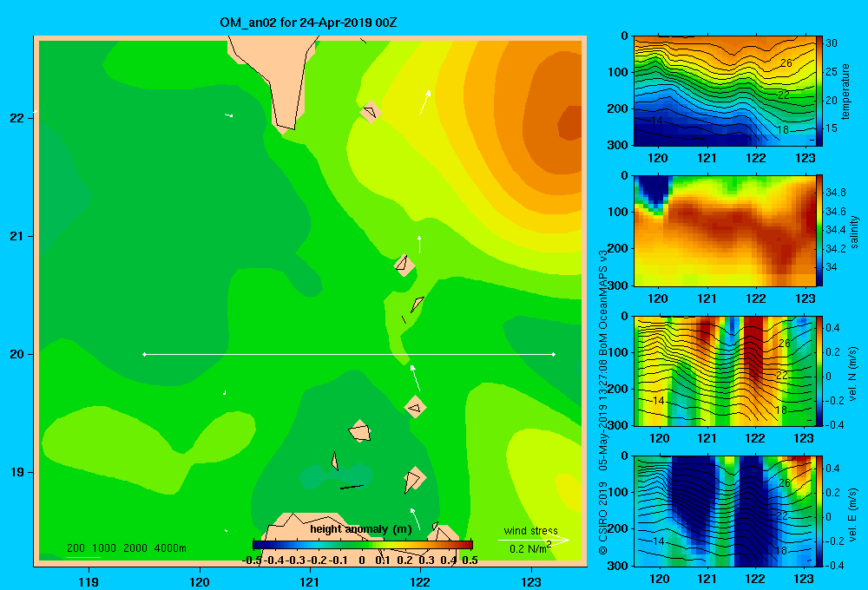The width and height of the screenshot is (868, 590).
Task: Click longitude tick label '119' on main map
Action: coord(89,581)
